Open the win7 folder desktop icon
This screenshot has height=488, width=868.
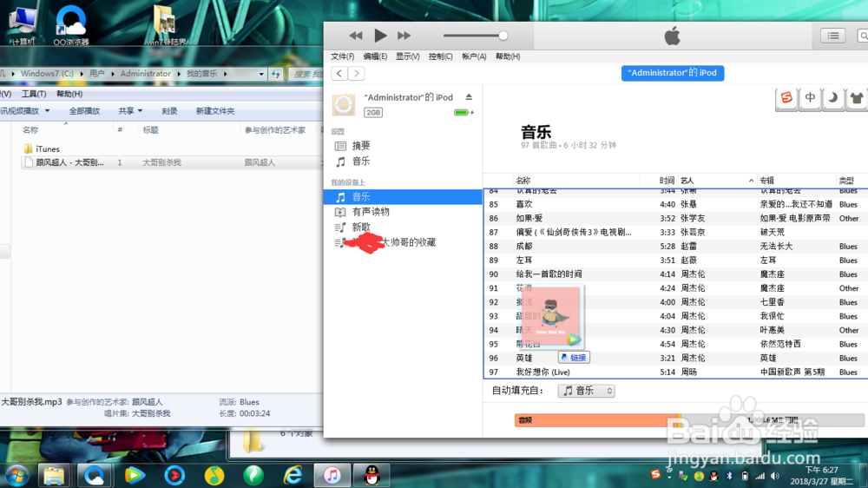tap(166, 25)
